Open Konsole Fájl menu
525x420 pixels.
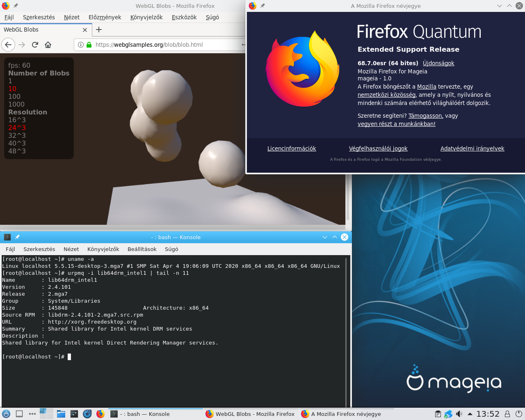tap(10, 249)
